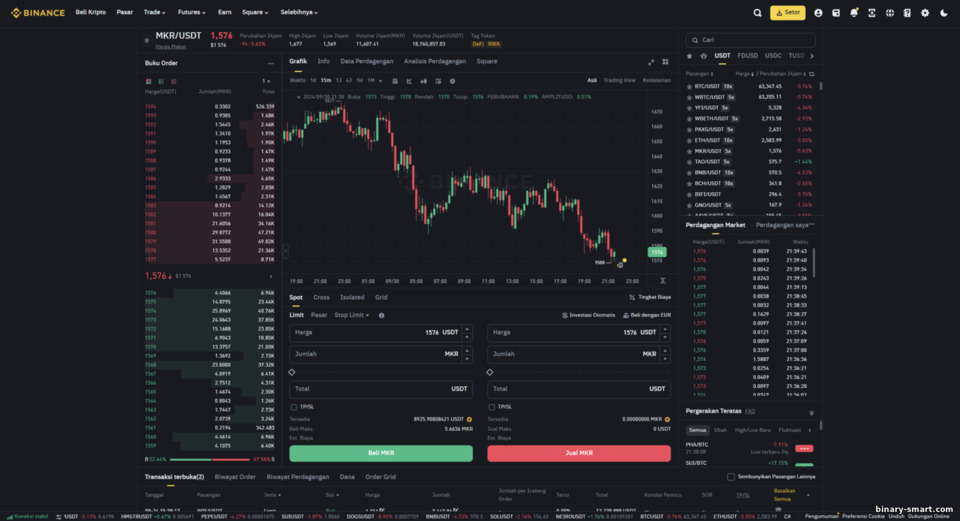Viewport: 960px width, 521px height.
Task: Switch price change to volume toggle icon
Action: [x=812, y=74]
